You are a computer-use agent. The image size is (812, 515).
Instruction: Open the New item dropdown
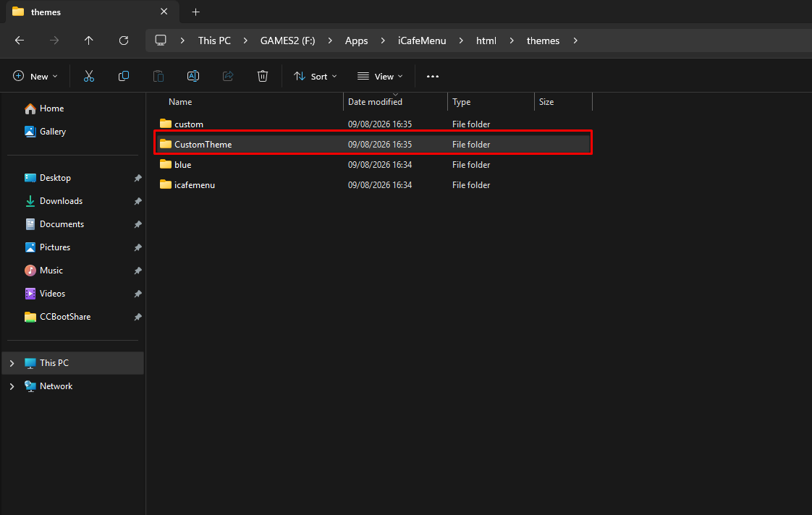(x=35, y=76)
